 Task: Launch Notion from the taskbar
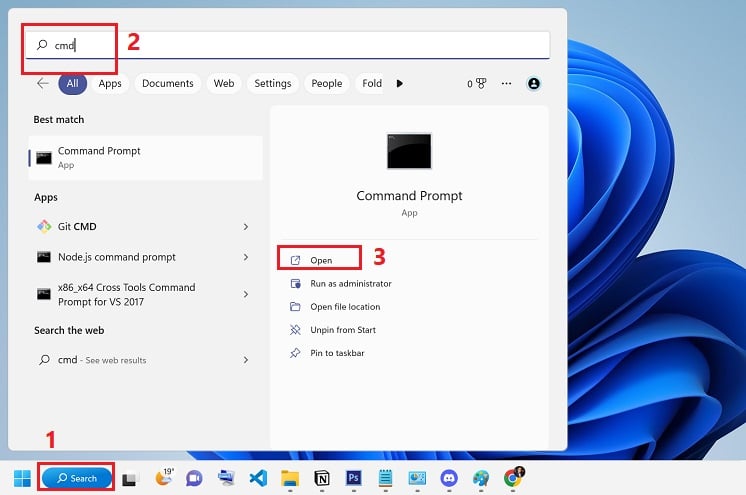(322, 478)
